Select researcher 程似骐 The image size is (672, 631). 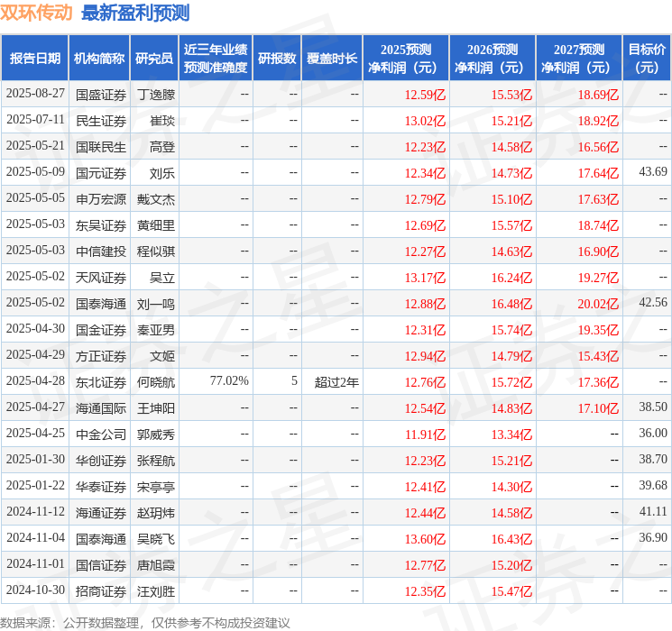[x=156, y=251]
